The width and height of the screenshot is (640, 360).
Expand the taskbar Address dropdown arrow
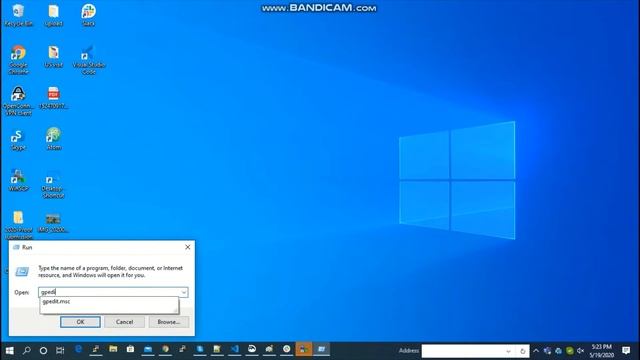(509, 351)
